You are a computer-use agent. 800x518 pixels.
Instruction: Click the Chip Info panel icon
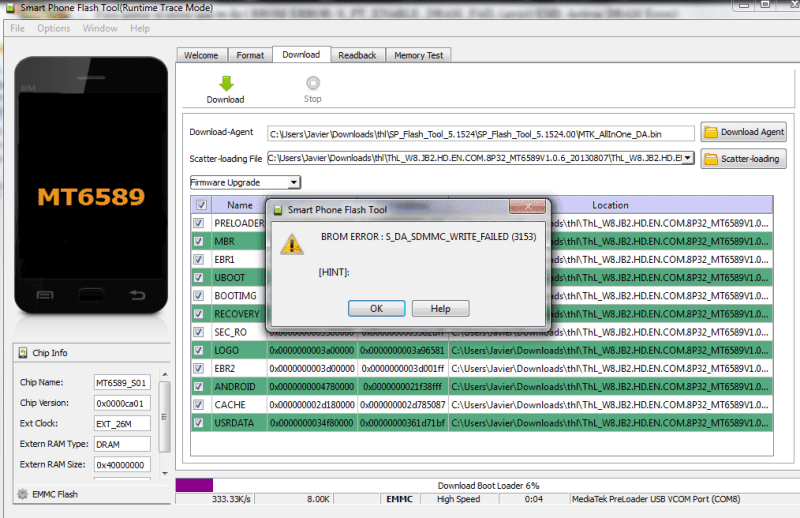(x=23, y=353)
